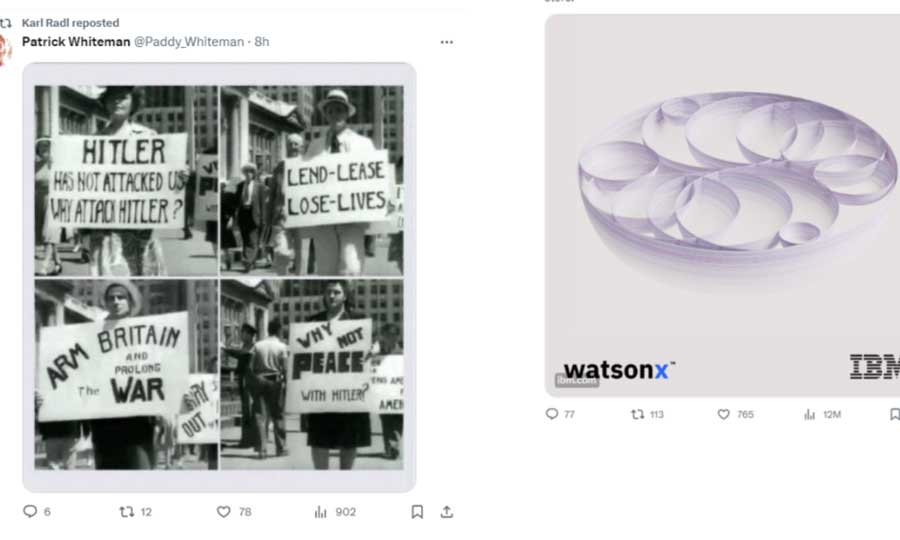Screen dimensions: 900x540
Task: Open the 8h timestamp of the post
Action: click(x=262, y=42)
